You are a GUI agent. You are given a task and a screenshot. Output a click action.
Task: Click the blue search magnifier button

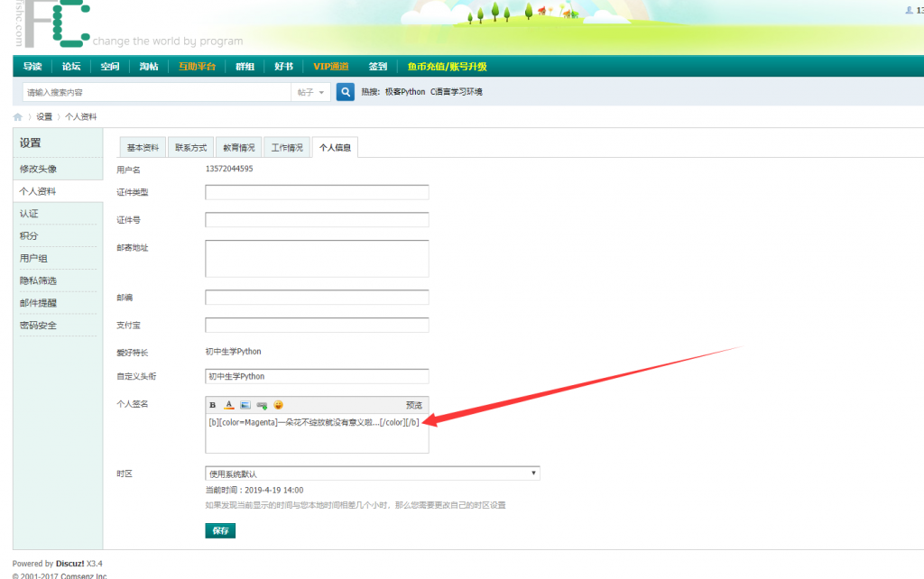(345, 92)
